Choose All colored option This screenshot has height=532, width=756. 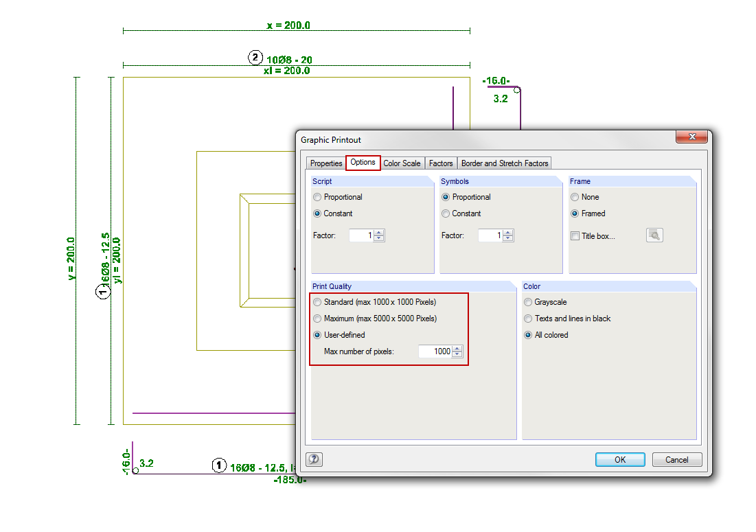click(527, 335)
